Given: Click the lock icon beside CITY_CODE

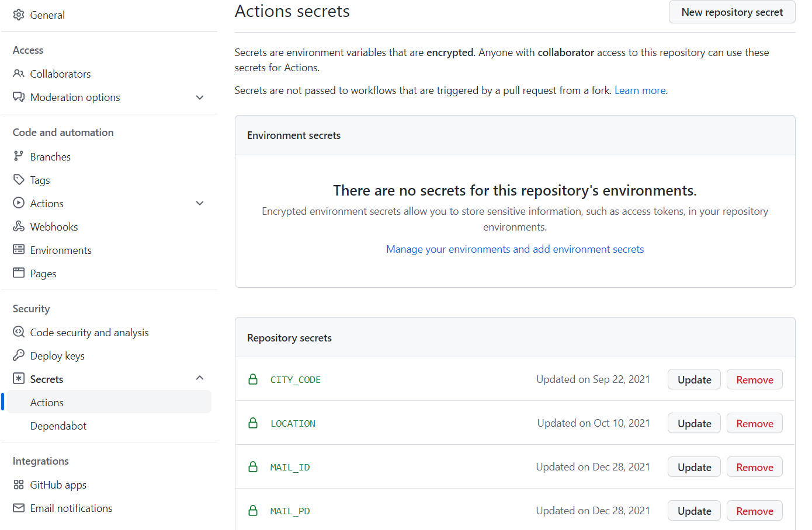Looking at the screenshot, I should click(253, 379).
